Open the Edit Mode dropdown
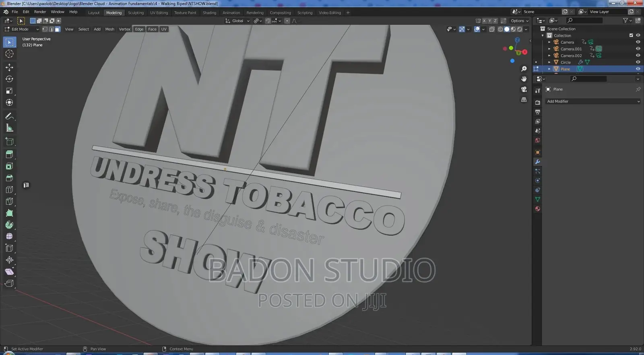Screen dimensions: 644x355 tap(22, 29)
